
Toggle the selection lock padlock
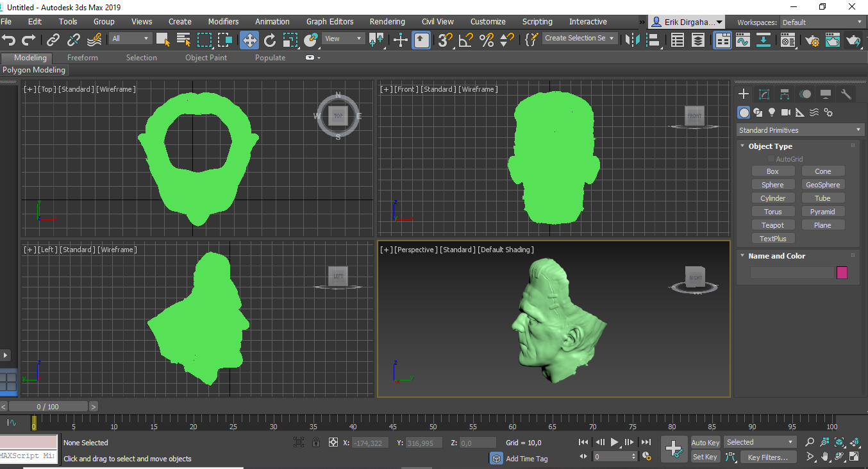point(316,442)
